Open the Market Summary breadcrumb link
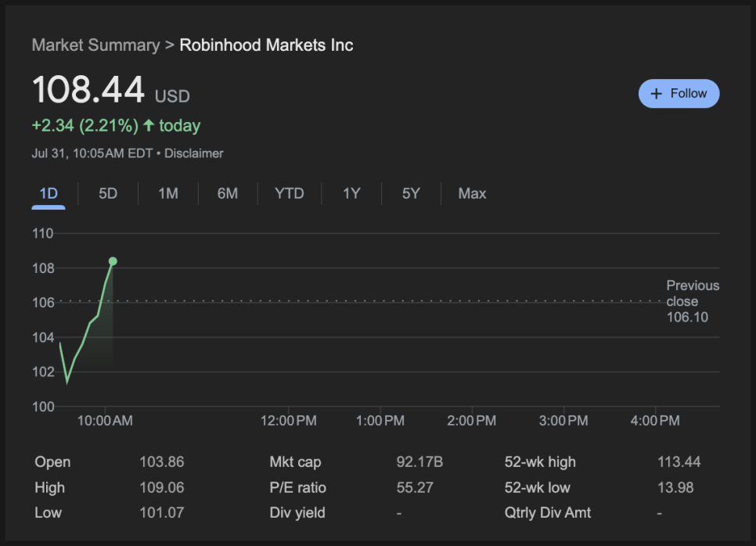Screen dimensions: 756x546 [96, 45]
